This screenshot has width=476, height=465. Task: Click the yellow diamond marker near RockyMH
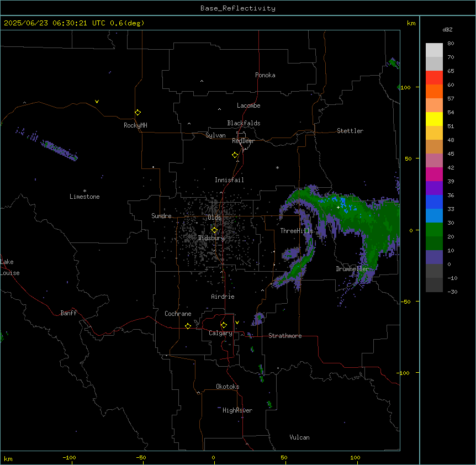click(137, 112)
